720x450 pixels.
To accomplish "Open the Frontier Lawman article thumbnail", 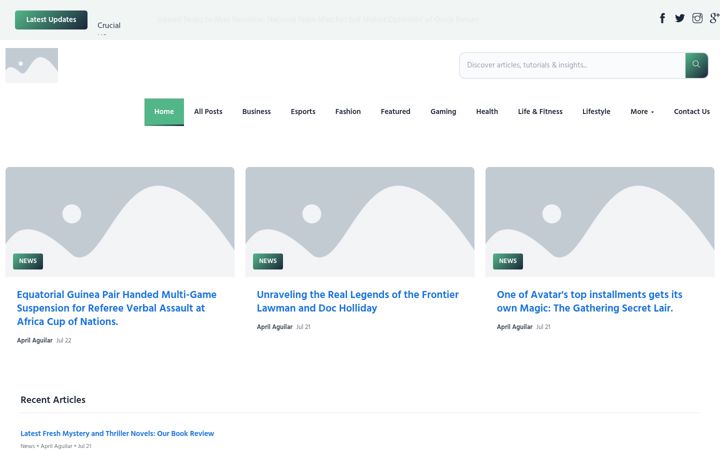I will (360, 222).
